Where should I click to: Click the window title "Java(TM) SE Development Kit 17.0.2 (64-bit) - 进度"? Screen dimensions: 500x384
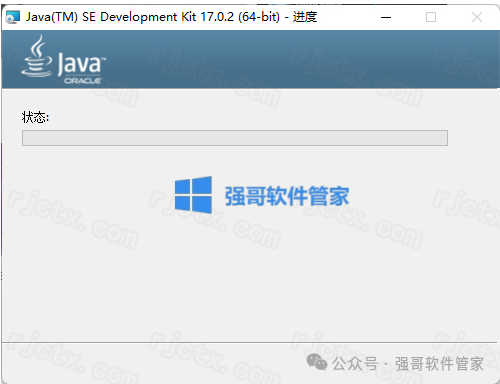pos(171,17)
